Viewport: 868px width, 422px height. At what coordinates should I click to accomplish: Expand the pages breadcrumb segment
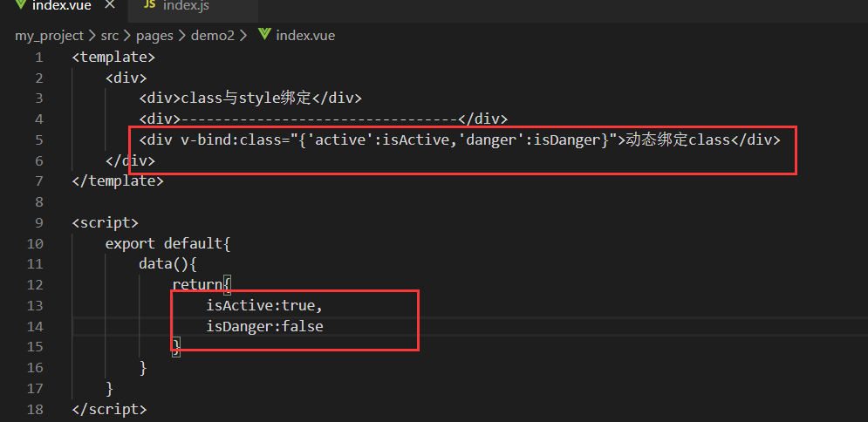[x=157, y=36]
